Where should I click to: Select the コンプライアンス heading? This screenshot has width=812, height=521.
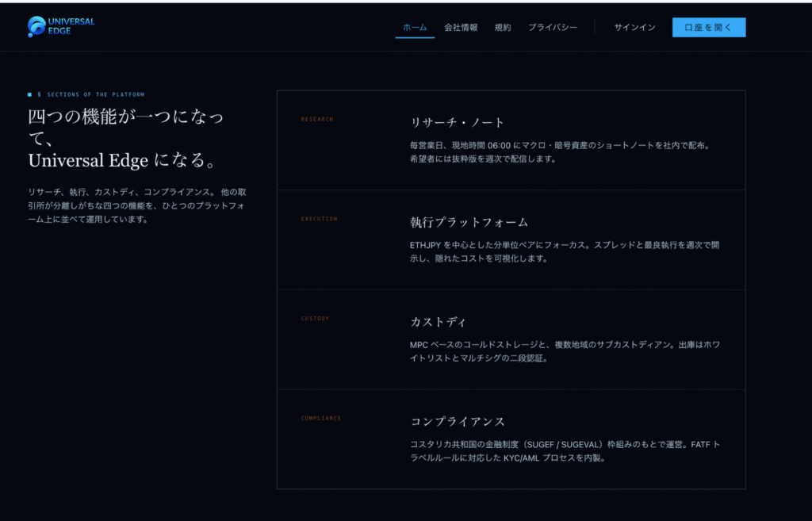point(458,422)
